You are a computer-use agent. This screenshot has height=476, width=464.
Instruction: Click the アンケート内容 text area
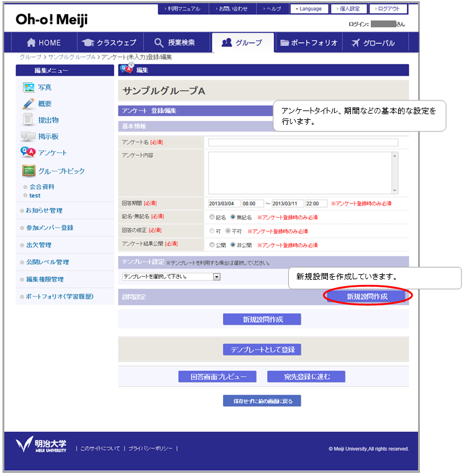tap(300, 173)
